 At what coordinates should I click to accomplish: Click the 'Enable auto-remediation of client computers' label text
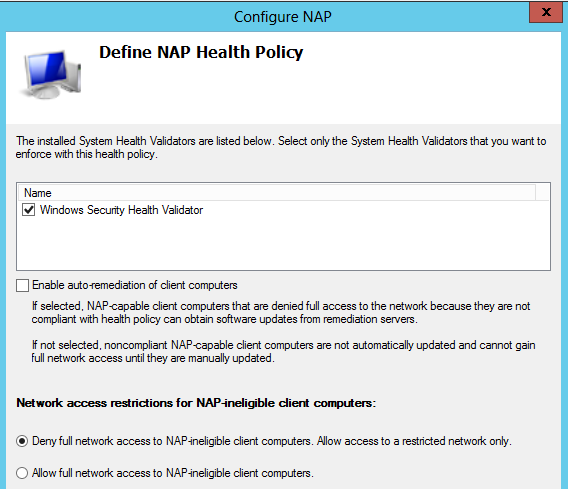[x=135, y=285]
